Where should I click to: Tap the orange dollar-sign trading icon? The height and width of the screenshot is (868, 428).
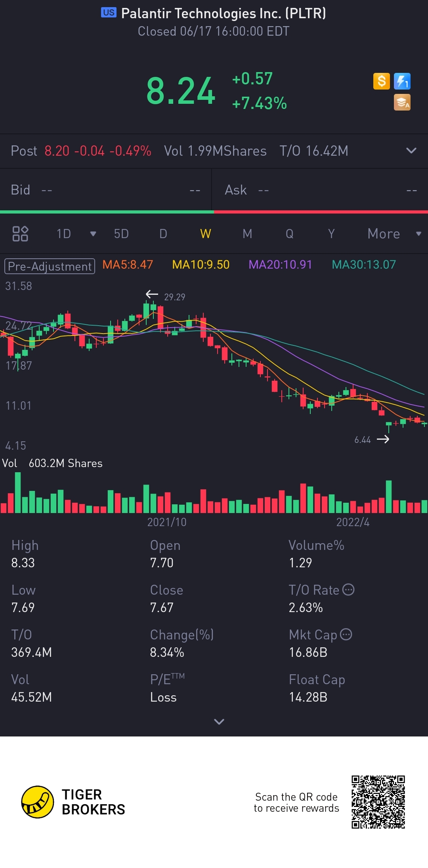pyautogui.click(x=382, y=81)
